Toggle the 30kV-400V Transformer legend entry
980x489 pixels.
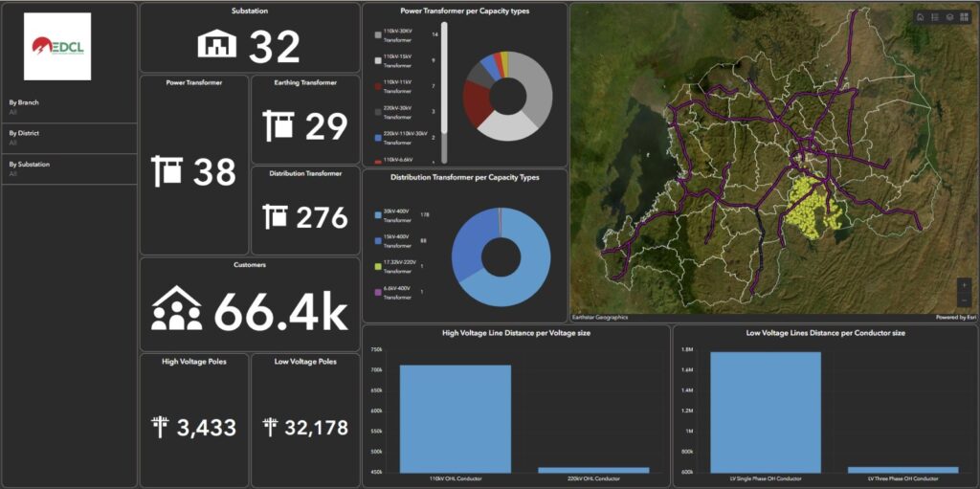pyautogui.click(x=401, y=218)
